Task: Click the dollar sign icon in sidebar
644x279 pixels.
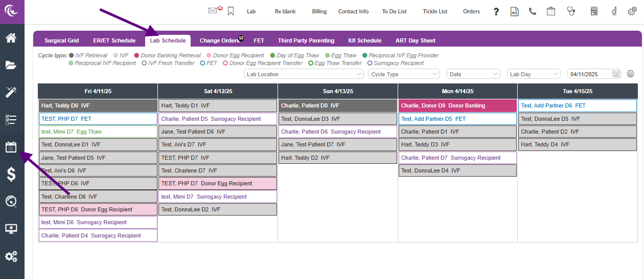Action: [x=11, y=175]
